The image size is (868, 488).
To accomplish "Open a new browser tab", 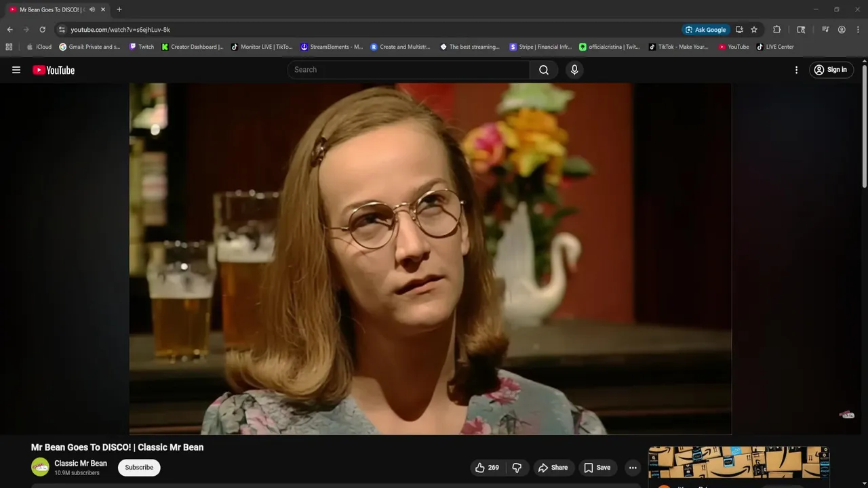I will click(119, 9).
